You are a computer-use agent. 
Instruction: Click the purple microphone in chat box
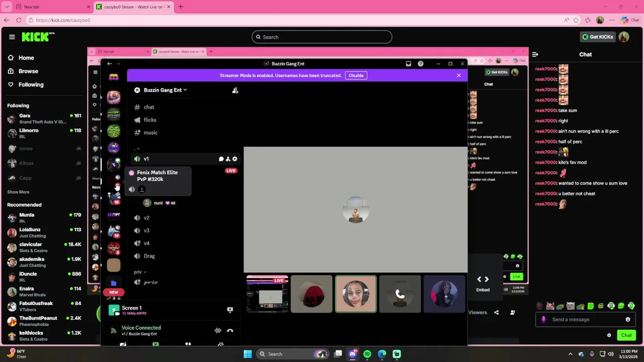tap(543, 320)
